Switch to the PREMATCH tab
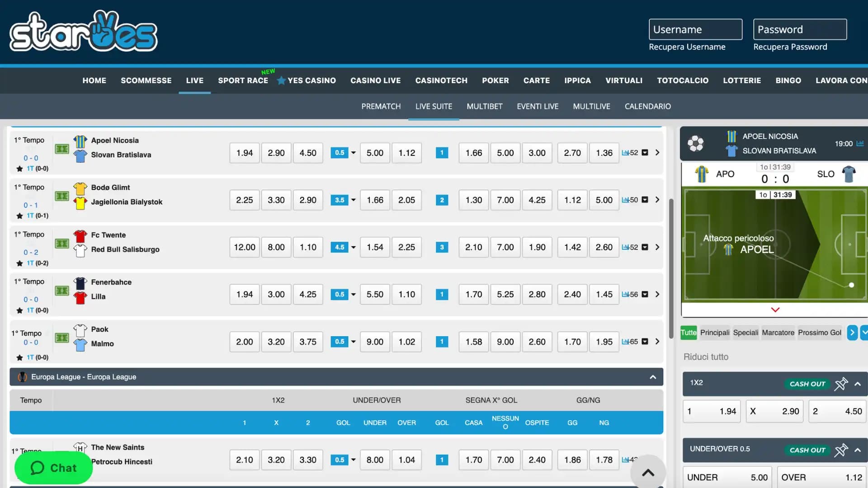The height and width of the screenshot is (488, 868). pyautogui.click(x=381, y=106)
